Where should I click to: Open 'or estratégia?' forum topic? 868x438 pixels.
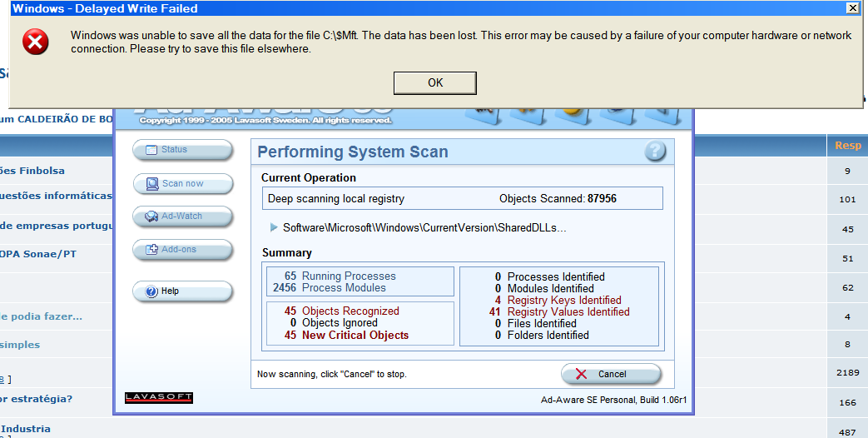[36, 399]
